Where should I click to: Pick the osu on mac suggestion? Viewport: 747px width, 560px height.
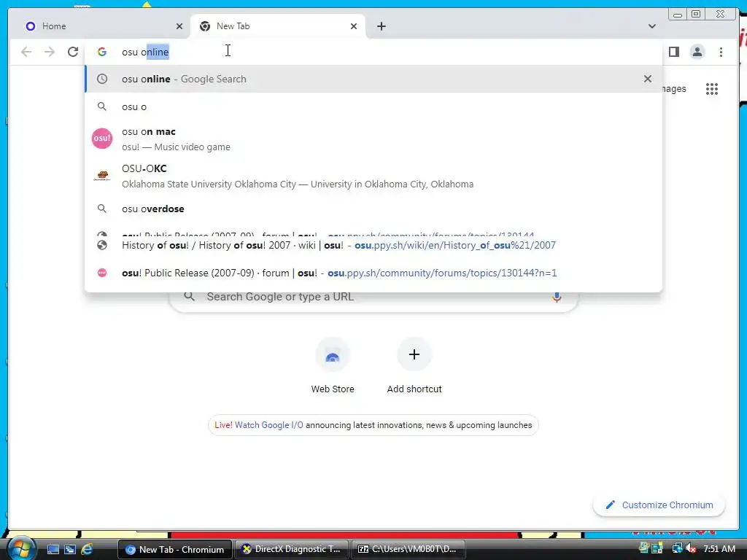373,139
